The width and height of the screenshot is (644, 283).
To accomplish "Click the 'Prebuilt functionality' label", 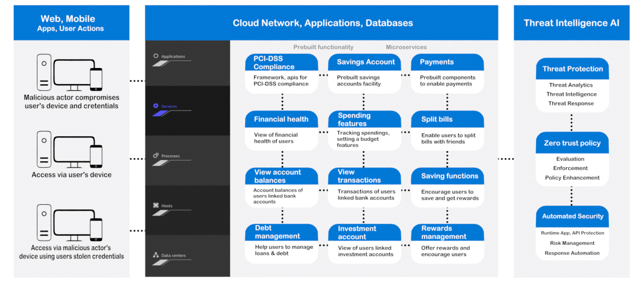I will pos(323,47).
